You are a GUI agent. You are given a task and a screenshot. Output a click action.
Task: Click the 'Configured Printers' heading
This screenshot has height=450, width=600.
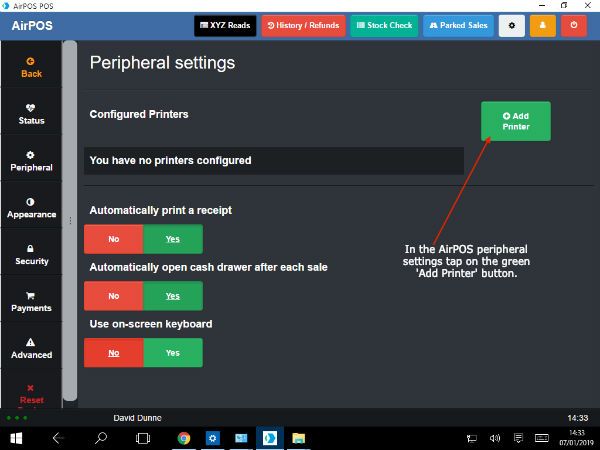[139, 114]
